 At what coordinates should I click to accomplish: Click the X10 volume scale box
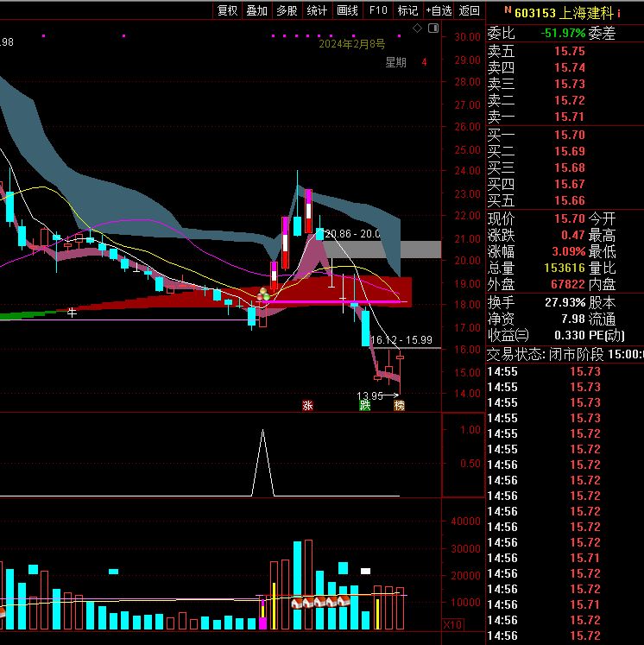pos(452,625)
